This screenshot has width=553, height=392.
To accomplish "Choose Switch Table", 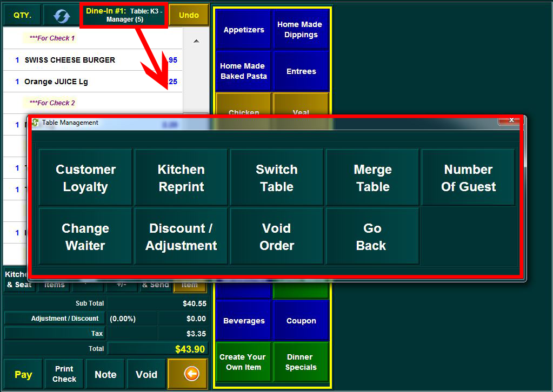I will 277,178.
